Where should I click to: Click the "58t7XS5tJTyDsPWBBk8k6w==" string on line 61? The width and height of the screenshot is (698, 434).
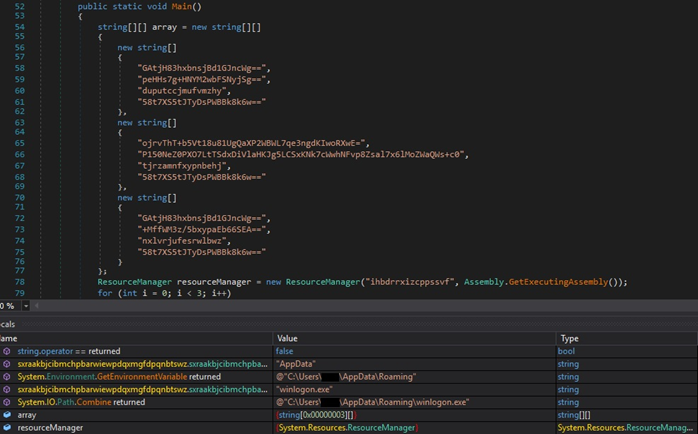click(x=202, y=102)
